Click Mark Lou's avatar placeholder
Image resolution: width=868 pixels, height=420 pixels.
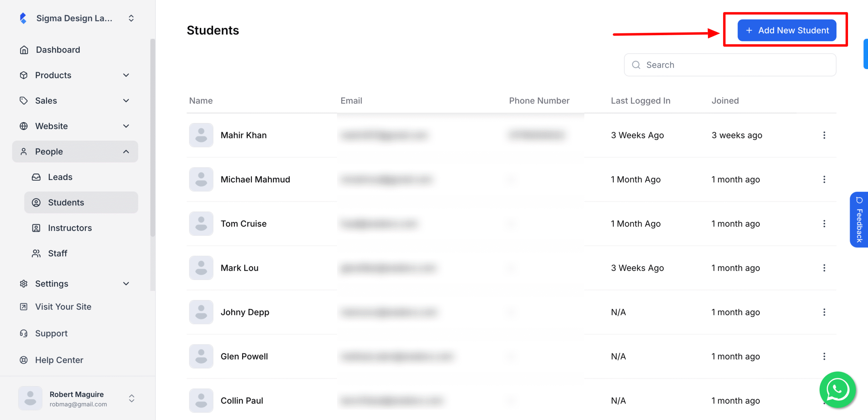point(201,268)
